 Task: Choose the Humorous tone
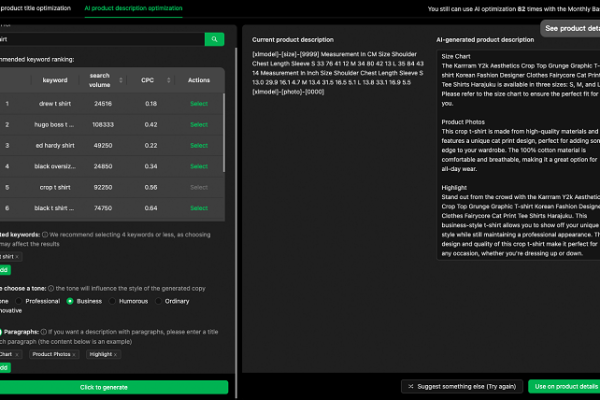pyautogui.click(x=112, y=301)
